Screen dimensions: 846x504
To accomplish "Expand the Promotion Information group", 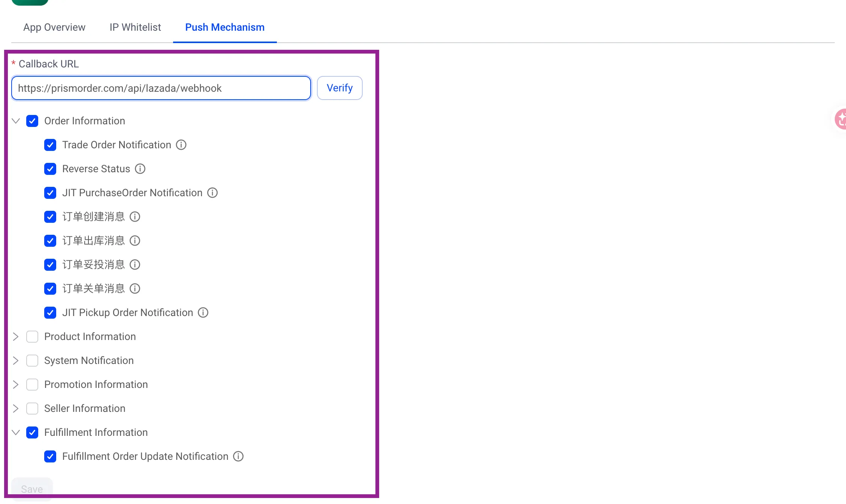I will point(16,385).
